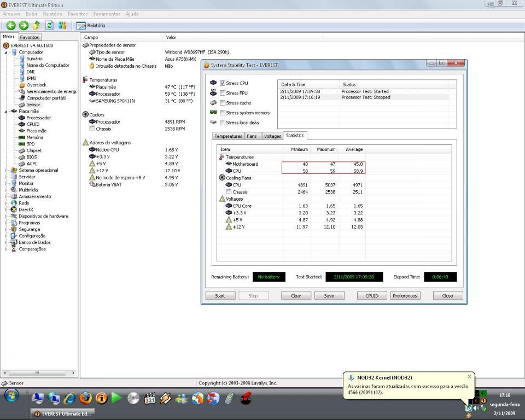Enable the Stress system memory checkbox

(223, 113)
